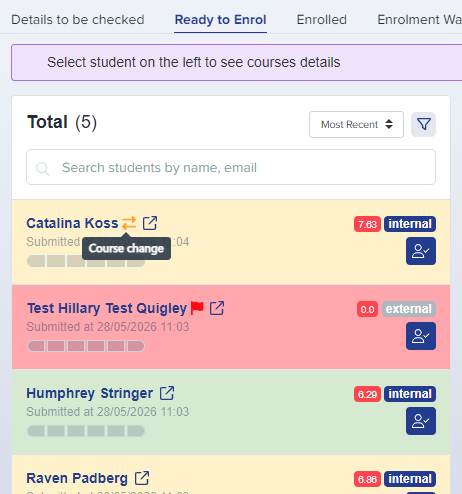Select the Ready to Enrol tab
Image resolution: width=462 pixels, height=494 pixels.
point(220,20)
